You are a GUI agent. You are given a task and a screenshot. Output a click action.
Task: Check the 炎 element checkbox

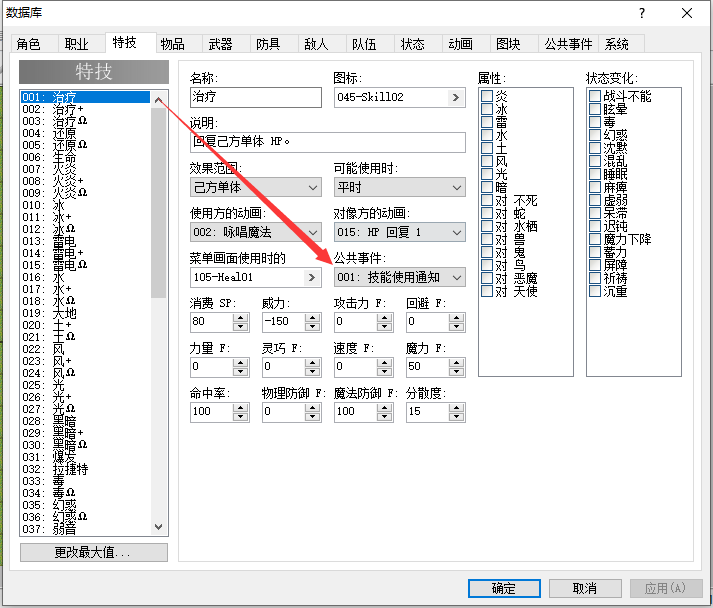click(x=487, y=96)
